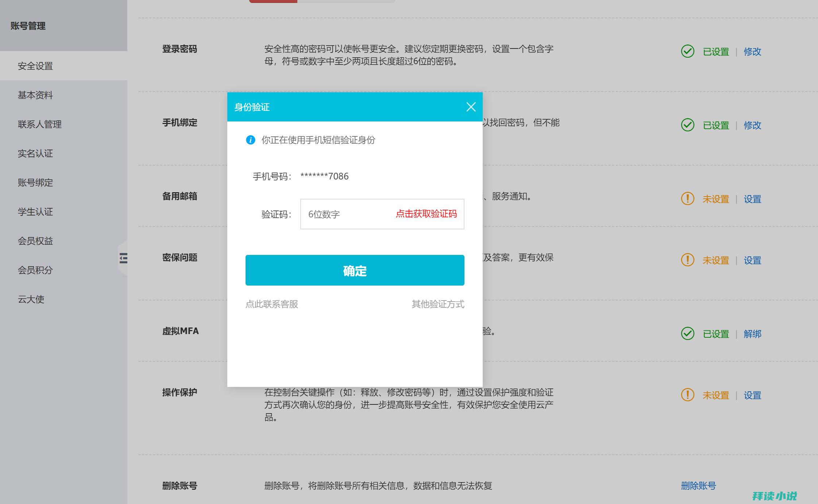The image size is (818, 504).
Task: Click the blue 删除账号 link
Action: click(x=698, y=486)
